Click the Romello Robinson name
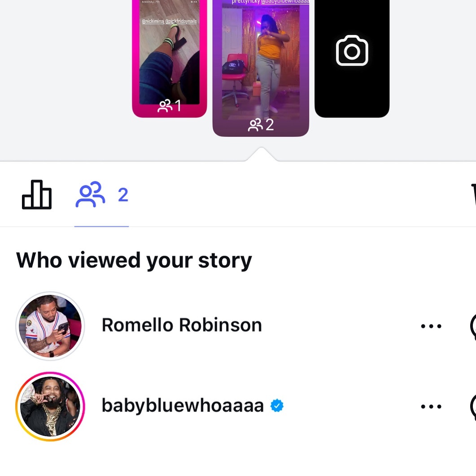This screenshot has width=476, height=476. click(182, 325)
